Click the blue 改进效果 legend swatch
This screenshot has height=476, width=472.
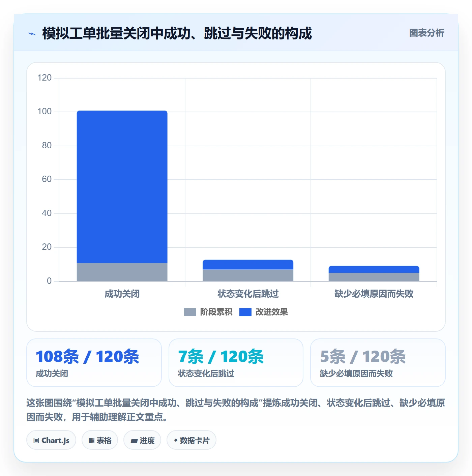click(x=245, y=312)
